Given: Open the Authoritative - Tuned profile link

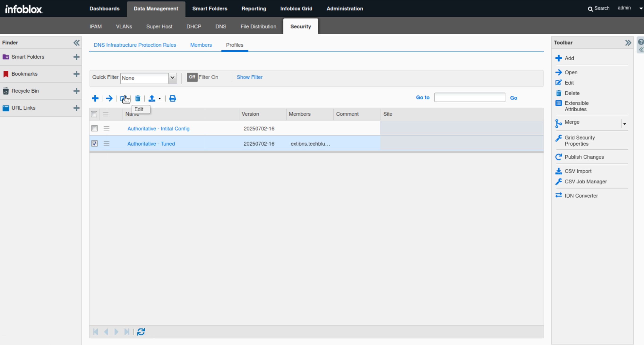Looking at the screenshot, I should click(x=151, y=144).
